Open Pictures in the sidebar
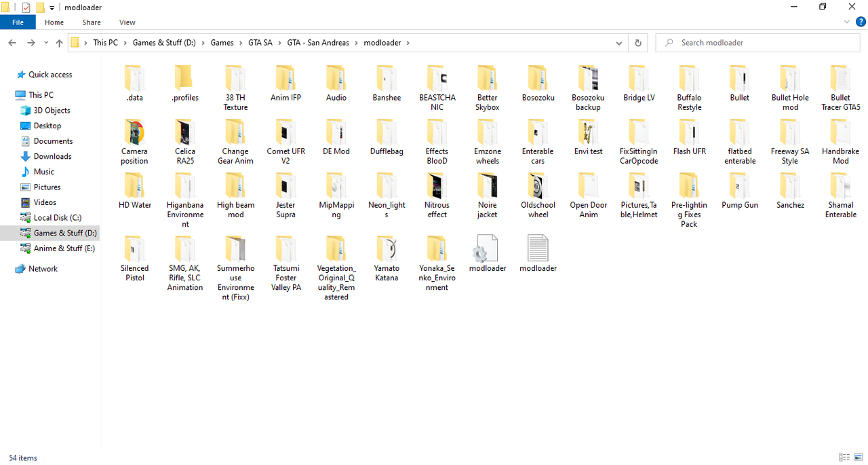Screen dimensions: 868x465 [x=47, y=187]
